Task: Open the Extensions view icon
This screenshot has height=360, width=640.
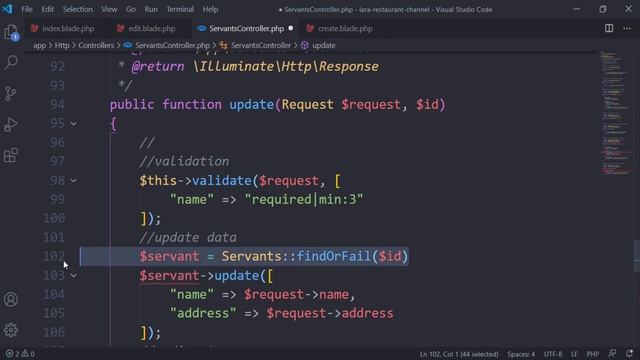Action: pos(11,155)
